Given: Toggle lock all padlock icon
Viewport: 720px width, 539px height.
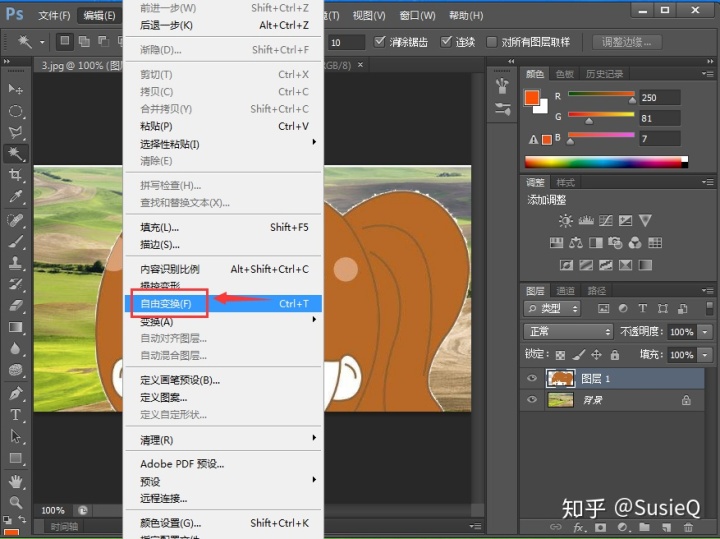Looking at the screenshot, I should [615, 354].
